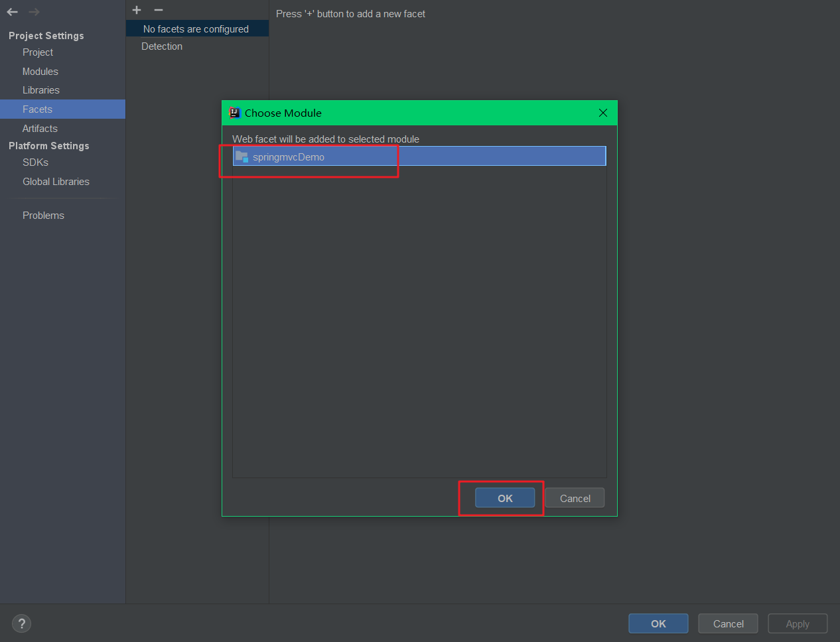Click Apply at the bottom of the window
This screenshot has height=642, width=840.
click(798, 623)
